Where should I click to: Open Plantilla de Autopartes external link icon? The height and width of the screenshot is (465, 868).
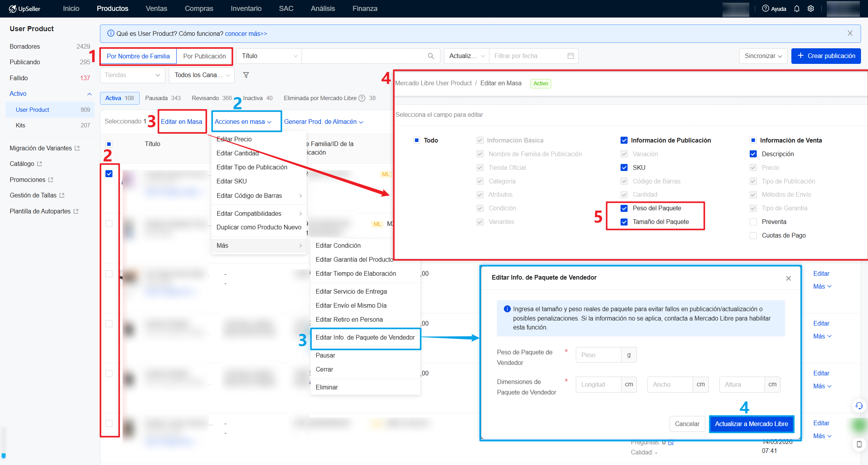(x=76, y=211)
